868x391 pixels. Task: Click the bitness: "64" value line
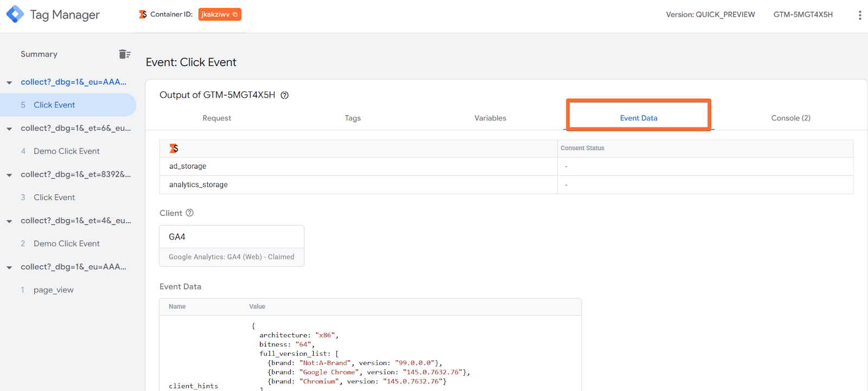(287, 344)
